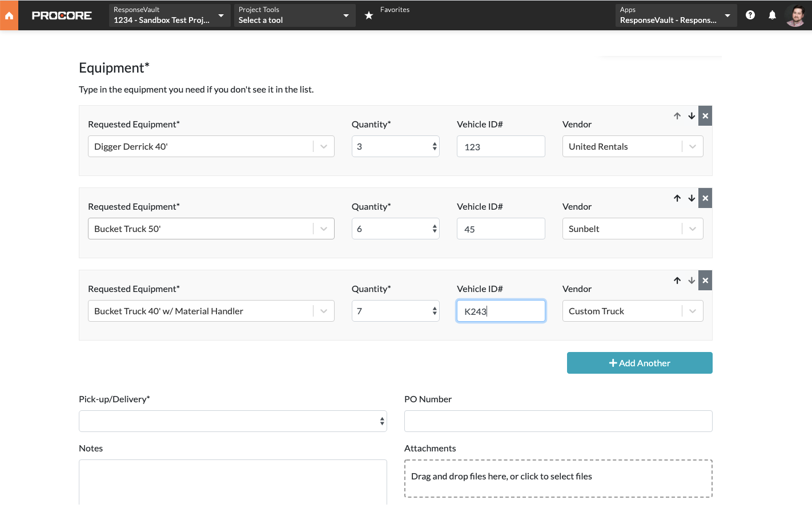Click the Favorites star icon
812x528 pixels.
[x=368, y=15]
